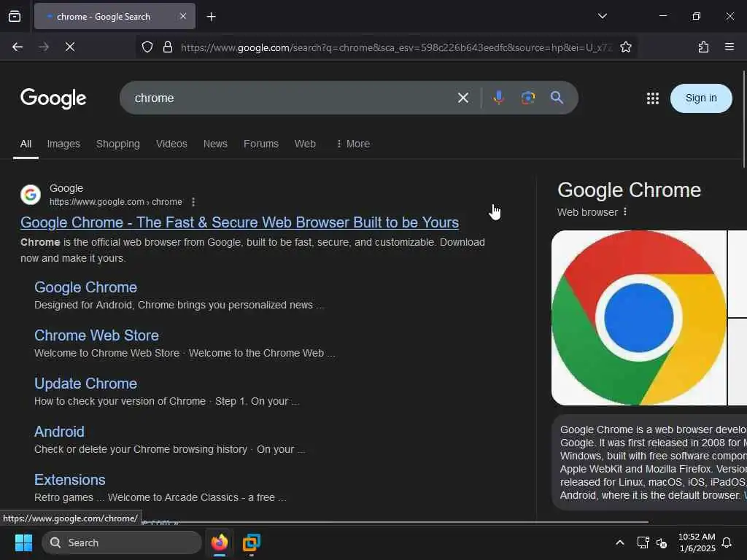Open result options three-dot menu

(x=193, y=202)
